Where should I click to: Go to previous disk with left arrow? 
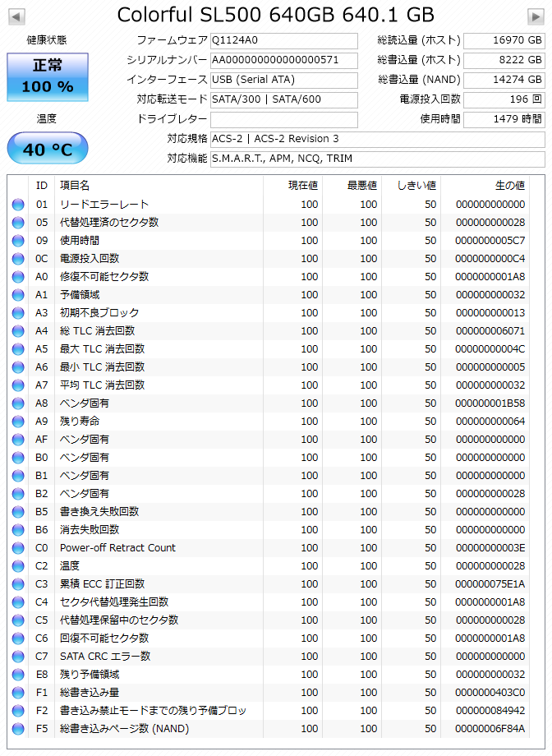click(x=17, y=17)
